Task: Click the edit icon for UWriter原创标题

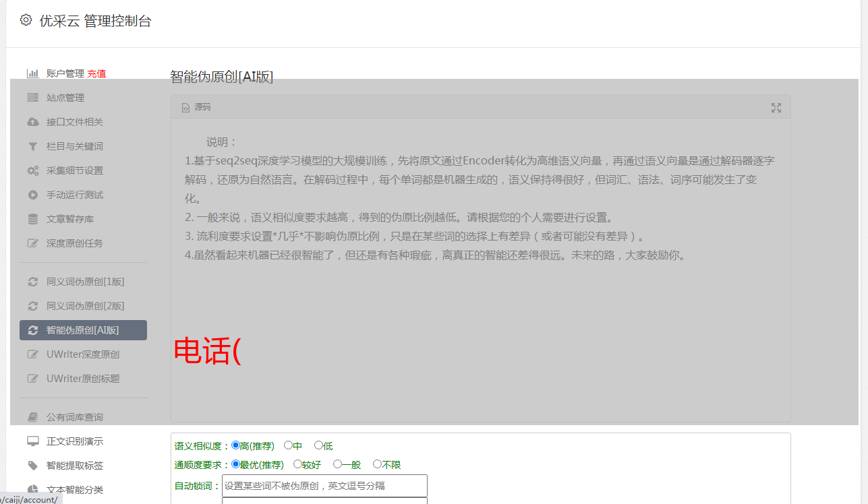Action: point(32,379)
